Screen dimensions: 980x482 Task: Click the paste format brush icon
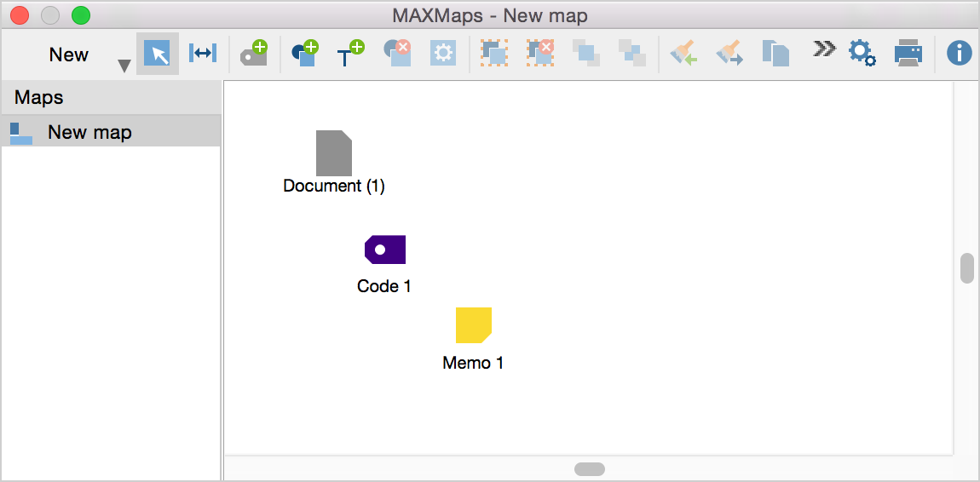pos(729,54)
